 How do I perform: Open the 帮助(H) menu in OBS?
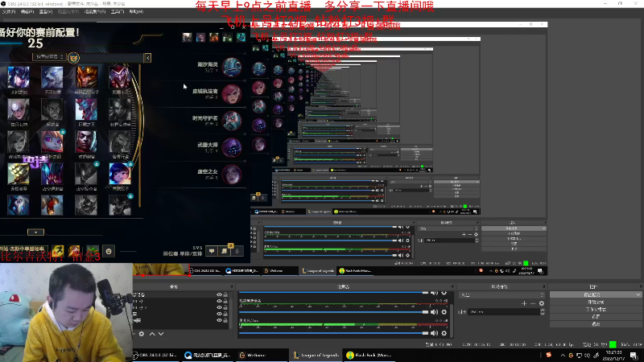136,12
